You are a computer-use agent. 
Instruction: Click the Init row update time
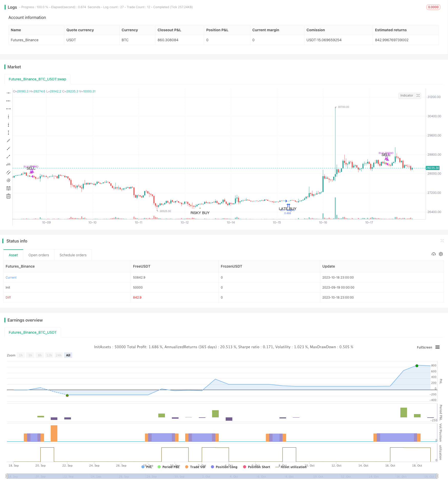click(x=338, y=288)
